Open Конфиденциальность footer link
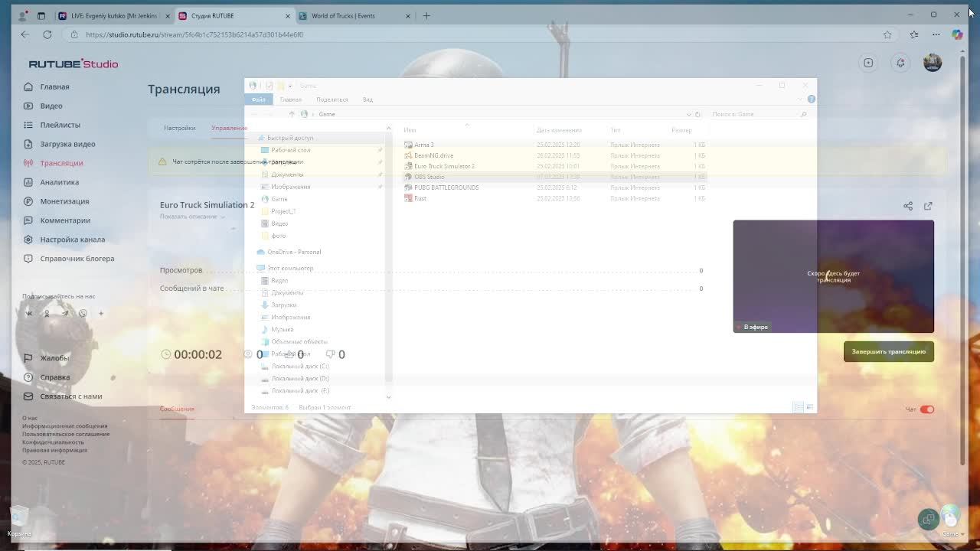 [53, 442]
